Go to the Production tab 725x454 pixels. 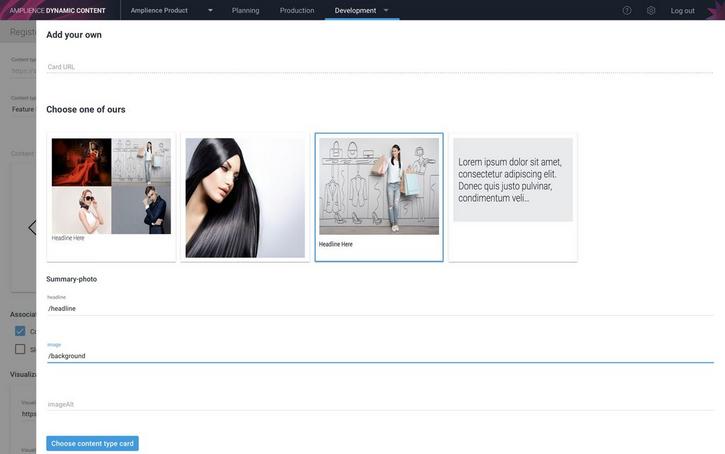297,10
